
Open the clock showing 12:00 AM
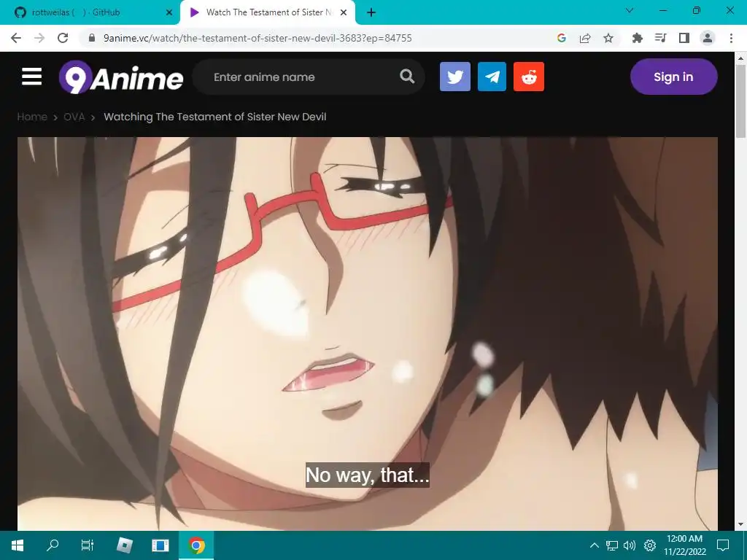(684, 545)
